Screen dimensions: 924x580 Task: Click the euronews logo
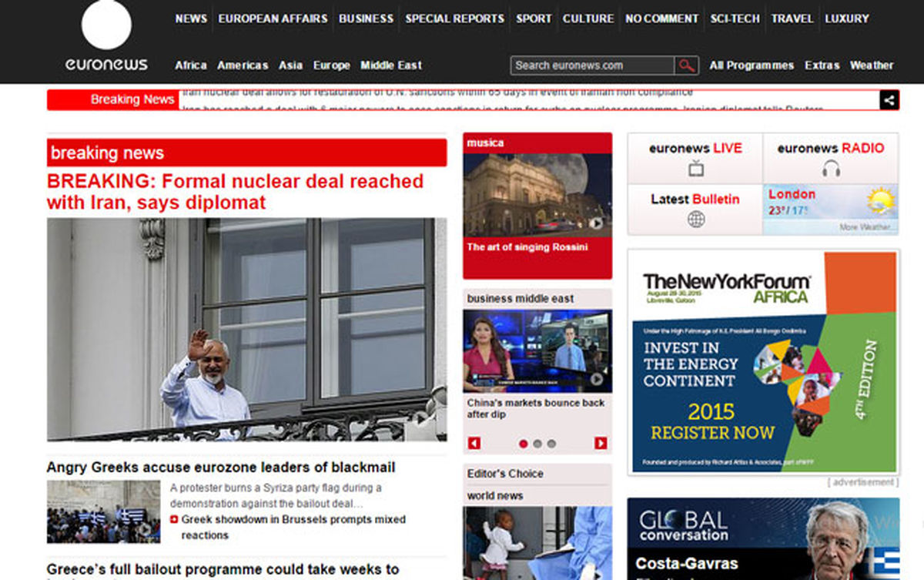tap(106, 37)
